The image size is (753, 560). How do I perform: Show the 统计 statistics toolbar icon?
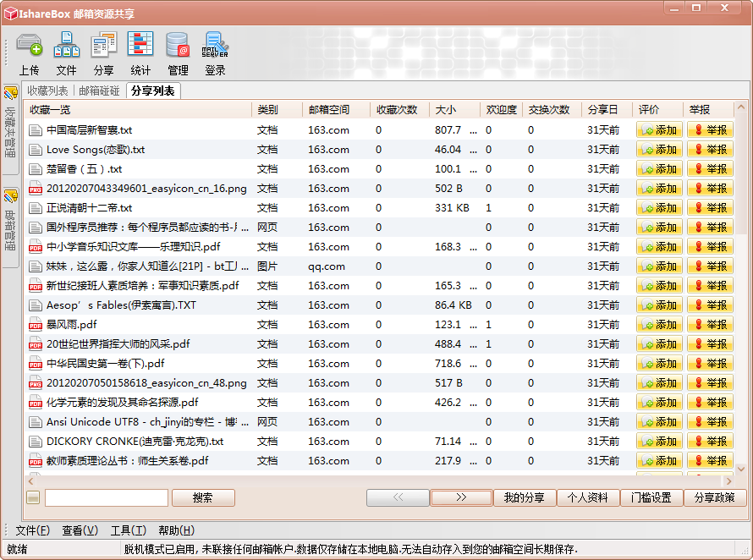(140, 53)
